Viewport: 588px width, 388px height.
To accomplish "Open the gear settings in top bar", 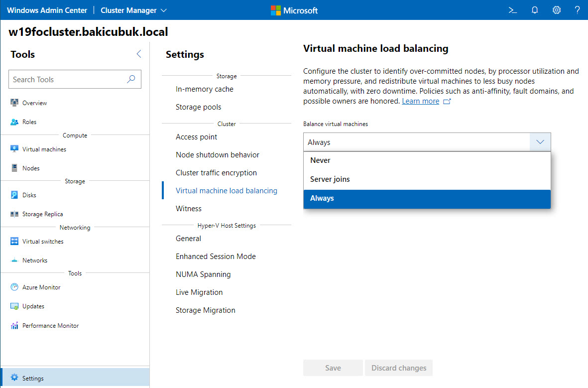I will pos(557,10).
